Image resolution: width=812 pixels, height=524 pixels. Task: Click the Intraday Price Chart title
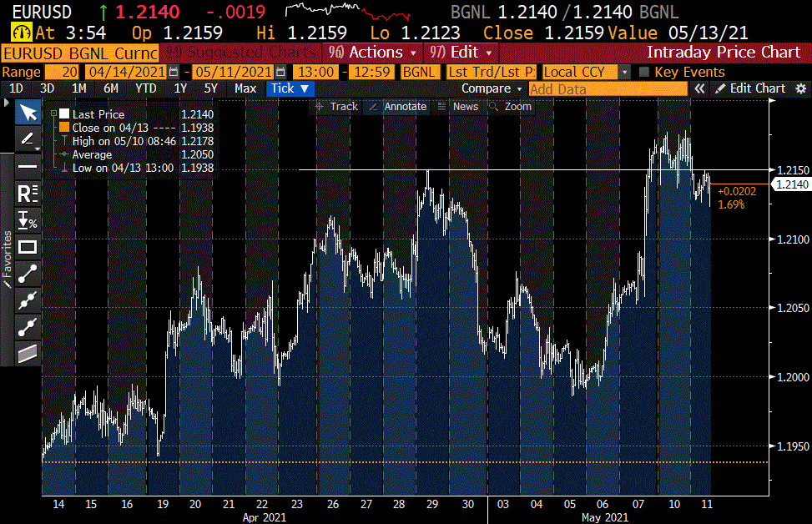pos(724,53)
